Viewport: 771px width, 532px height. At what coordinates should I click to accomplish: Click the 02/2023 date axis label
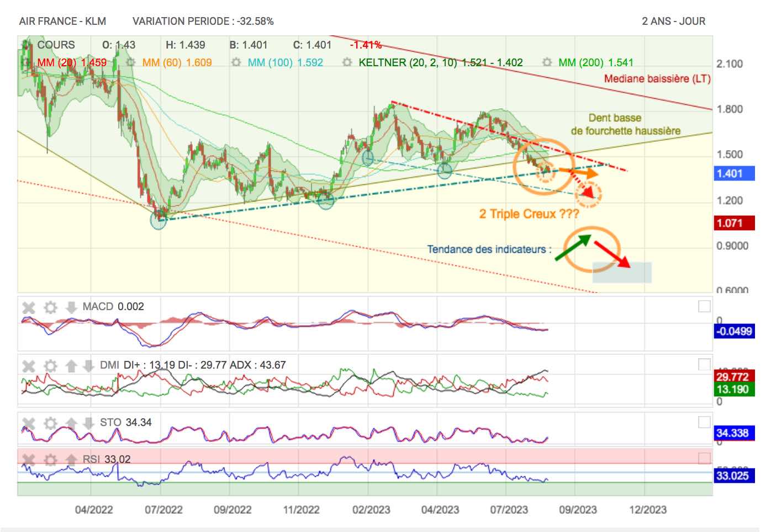(x=371, y=509)
